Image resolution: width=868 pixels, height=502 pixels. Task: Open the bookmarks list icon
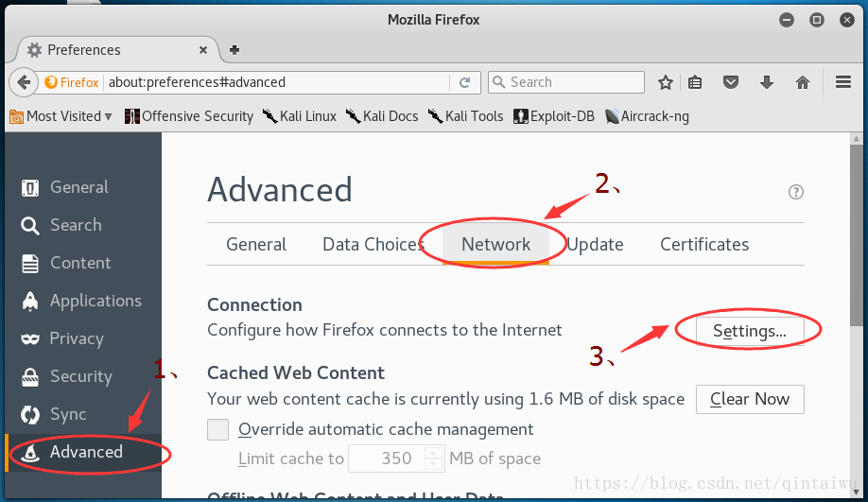tap(695, 82)
